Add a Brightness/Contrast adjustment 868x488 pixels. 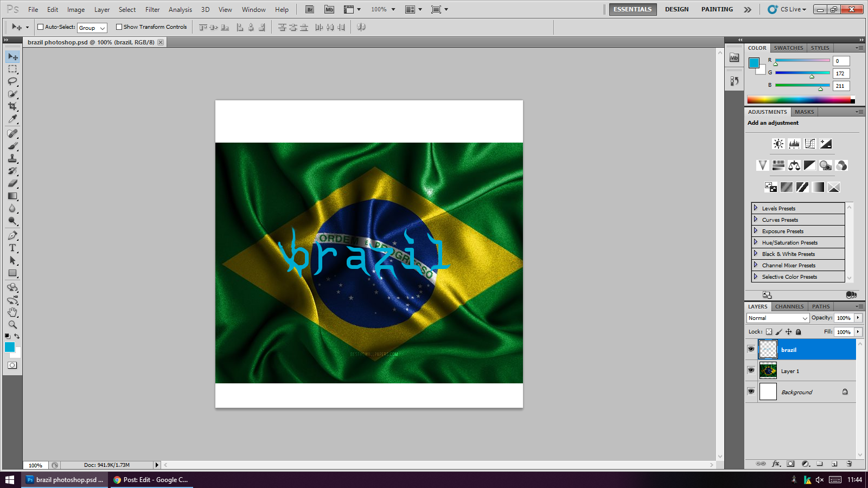[778, 144]
